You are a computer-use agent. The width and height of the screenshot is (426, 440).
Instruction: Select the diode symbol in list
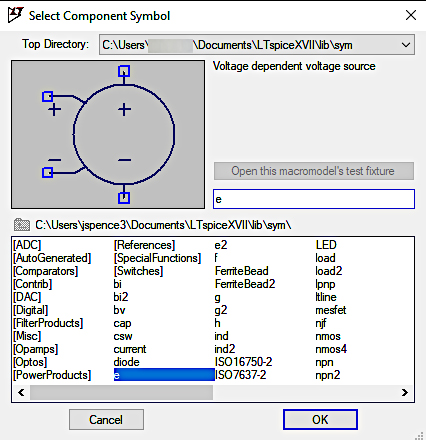126,362
